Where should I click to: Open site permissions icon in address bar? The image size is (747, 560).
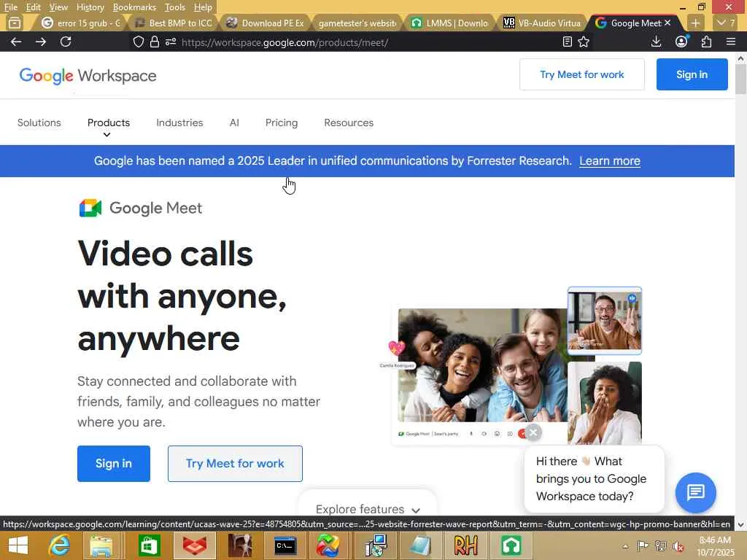pos(171,42)
